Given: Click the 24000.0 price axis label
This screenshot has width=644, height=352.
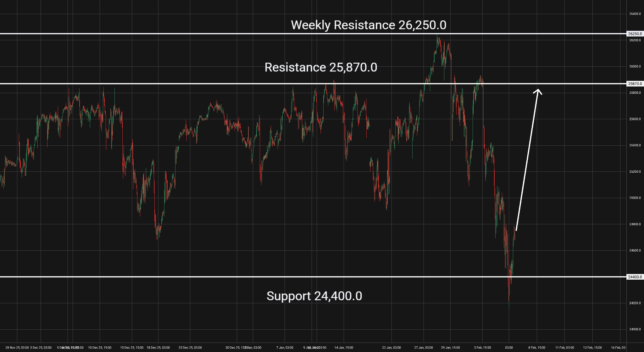Looking at the screenshot, I should click(635, 329).
